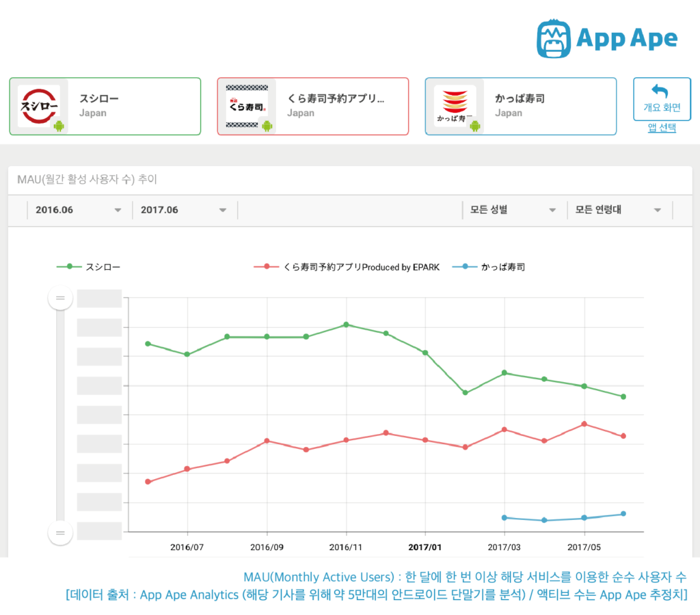
Task: Click the App Ape logo icon
Action: (554, 38)
